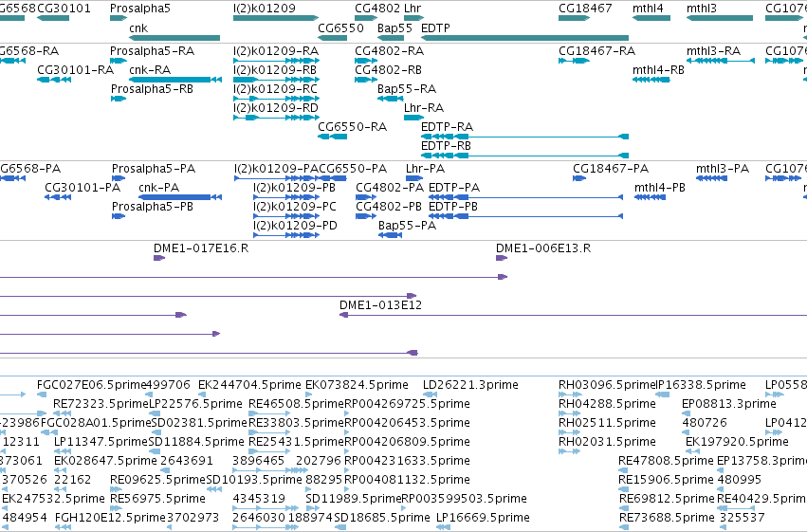Viewport: 807px width, 532px height.
Task: Select protein Prosalpha5-PB
Action: (x=153, y=207)
